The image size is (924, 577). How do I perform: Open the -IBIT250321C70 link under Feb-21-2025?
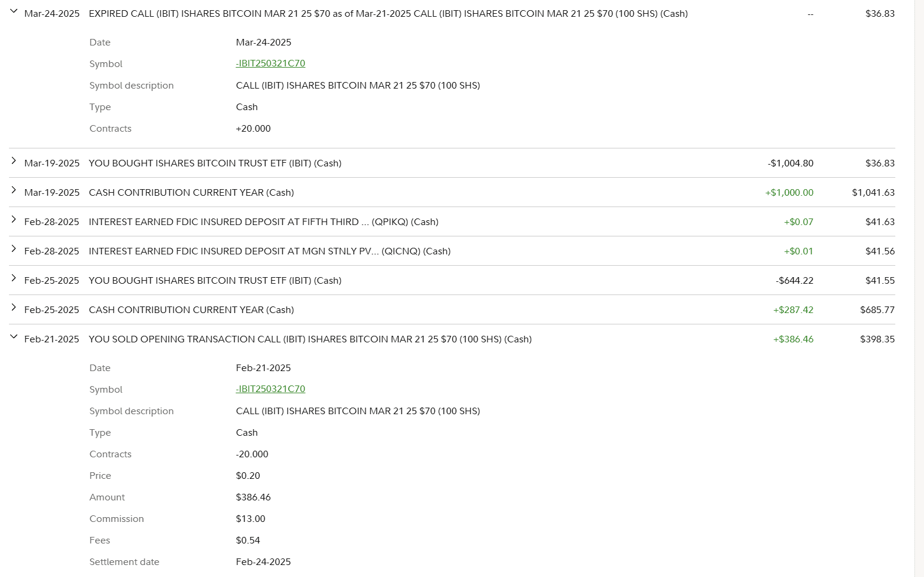pyautogui.click(x=270, y=389)
